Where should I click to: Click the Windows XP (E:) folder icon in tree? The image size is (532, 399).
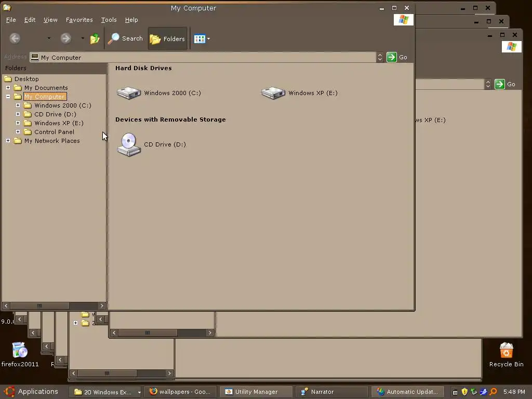(28, 123)
